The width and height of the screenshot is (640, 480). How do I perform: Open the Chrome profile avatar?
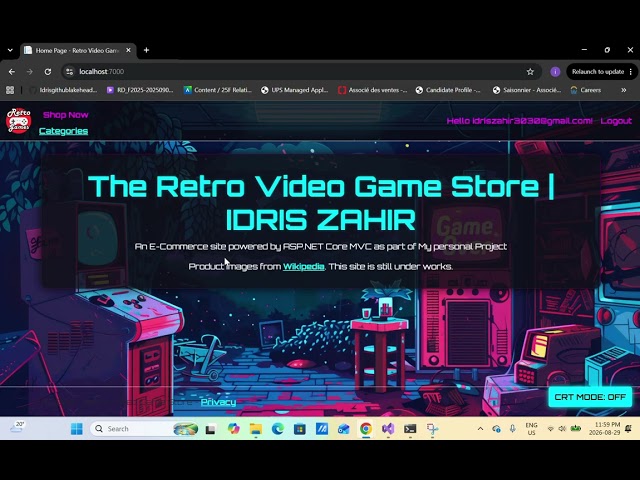555,72
